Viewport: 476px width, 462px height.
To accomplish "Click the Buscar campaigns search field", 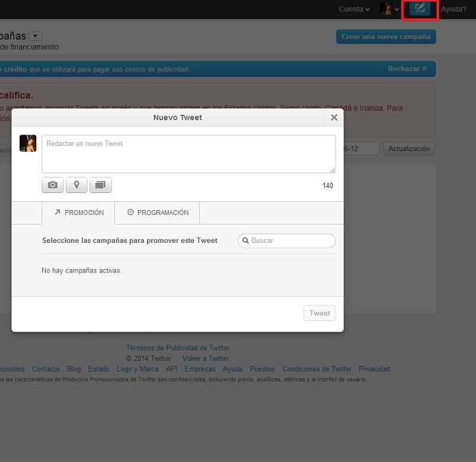I will pos(290,241).
